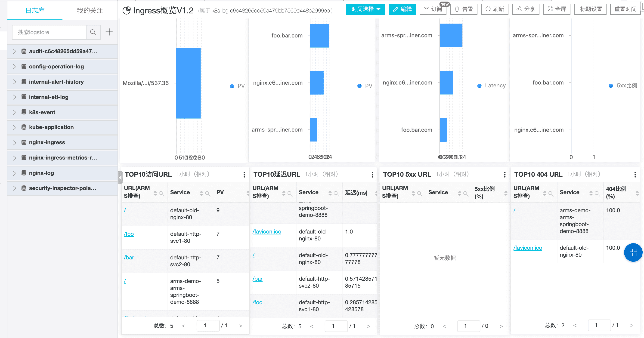Click the 编辑 button

point(402,9)
